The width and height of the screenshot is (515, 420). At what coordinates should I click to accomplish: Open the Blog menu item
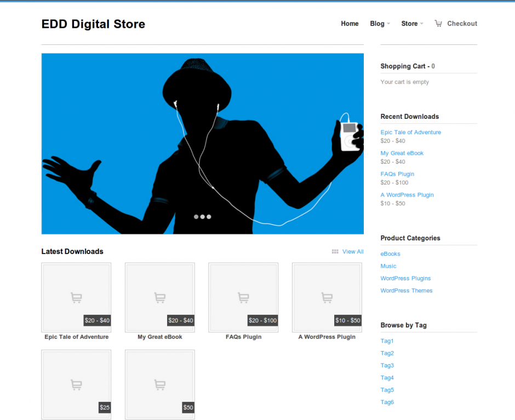tap(377, 24)
